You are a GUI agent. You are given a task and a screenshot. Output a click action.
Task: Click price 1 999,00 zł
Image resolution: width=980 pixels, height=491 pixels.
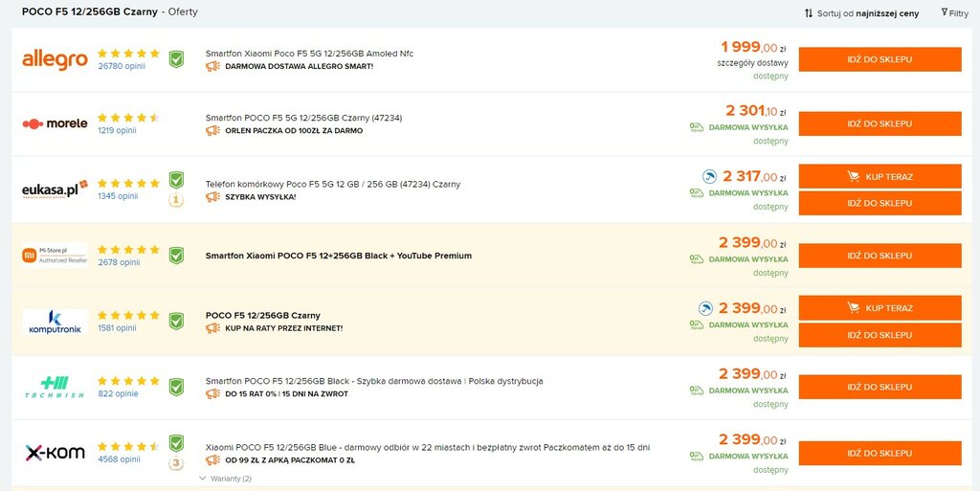click(753, 47)
